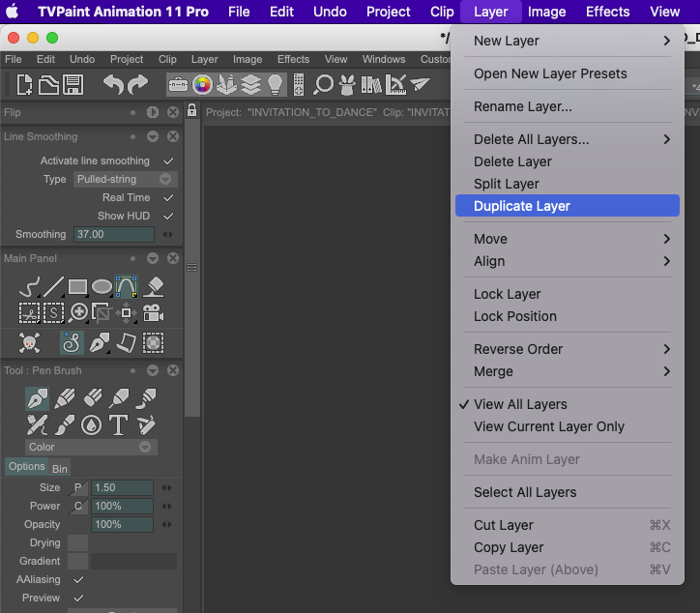Collapse the Line Smoothing panel
Screen dimensions: 700x613
[x=153, y=136]
